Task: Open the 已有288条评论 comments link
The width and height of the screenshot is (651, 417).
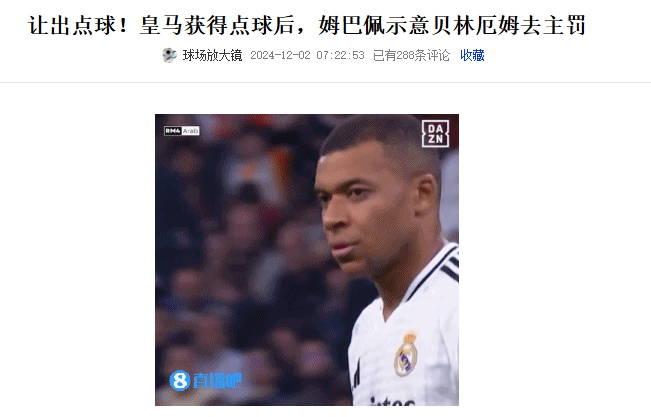Action: (x=411, y=55)
